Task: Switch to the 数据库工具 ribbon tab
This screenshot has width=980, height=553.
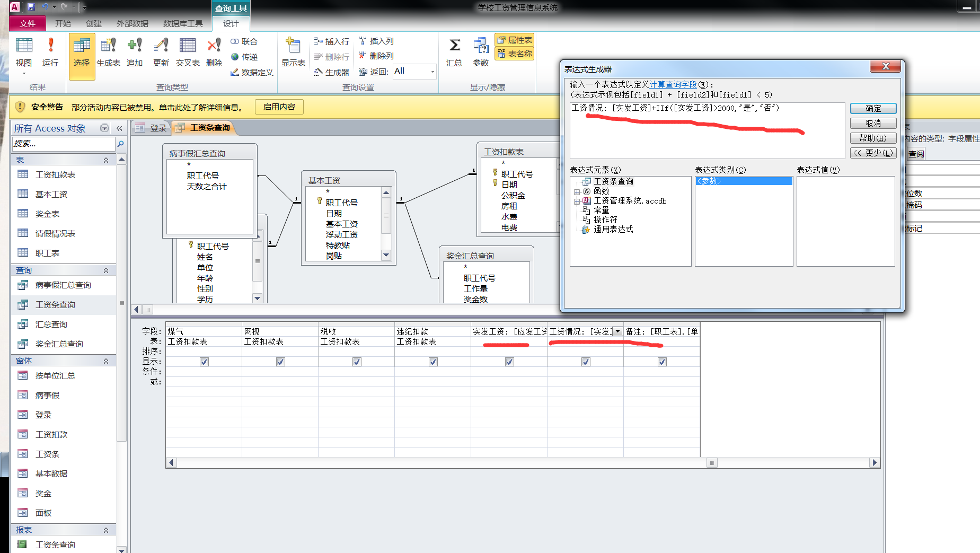Action: (183, 23)
